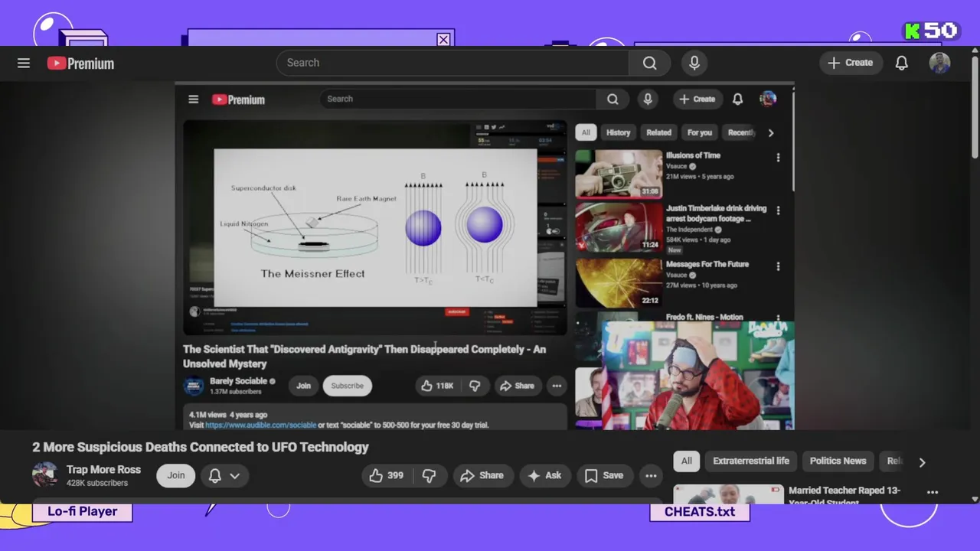Open the outer YouTube hamburger guide menu

24,63
